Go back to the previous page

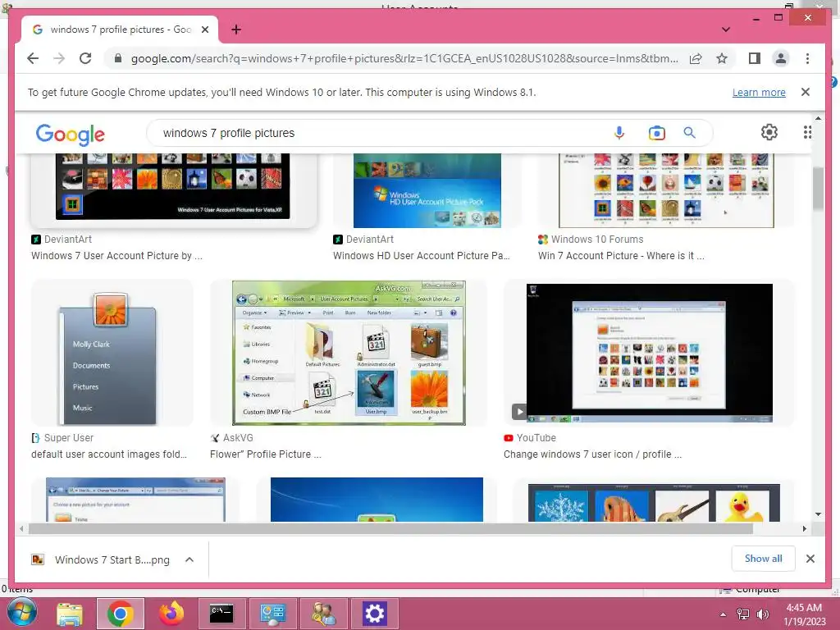point(33,58)
